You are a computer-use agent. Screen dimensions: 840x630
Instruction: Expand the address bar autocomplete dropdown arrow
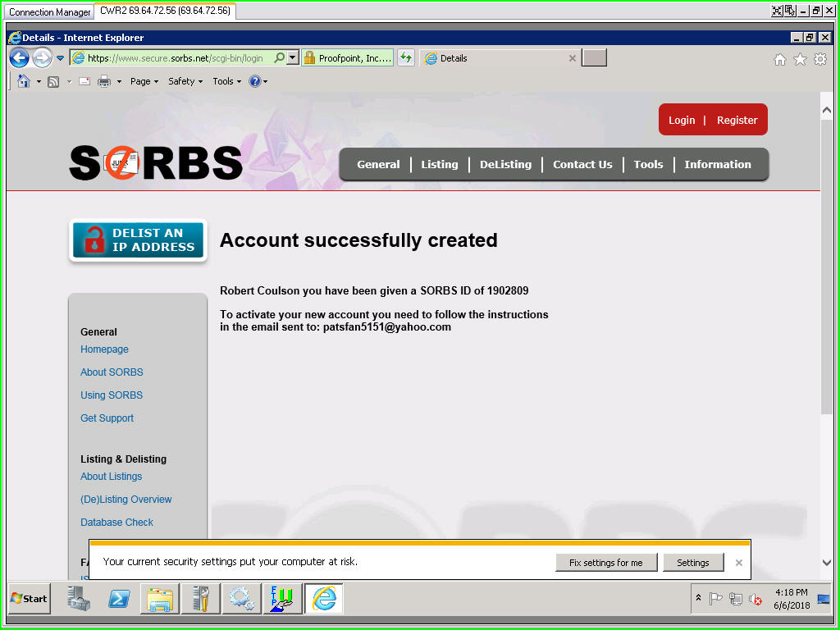click(293, 58)
